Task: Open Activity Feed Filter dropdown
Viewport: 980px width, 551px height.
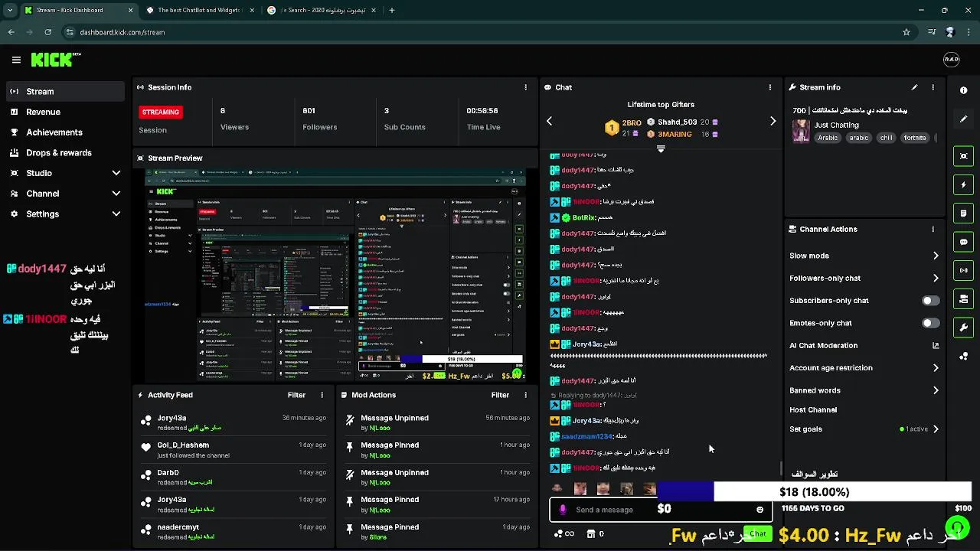Action: coord(296,395)
